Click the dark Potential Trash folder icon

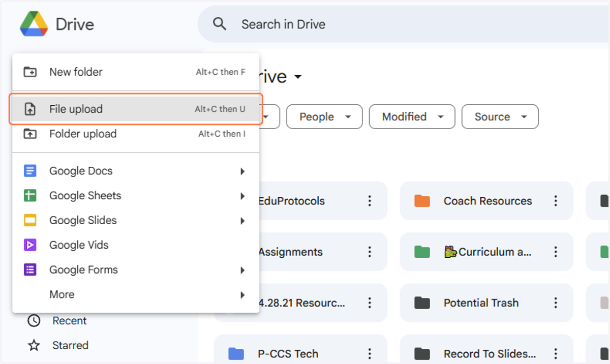point(422,303)
